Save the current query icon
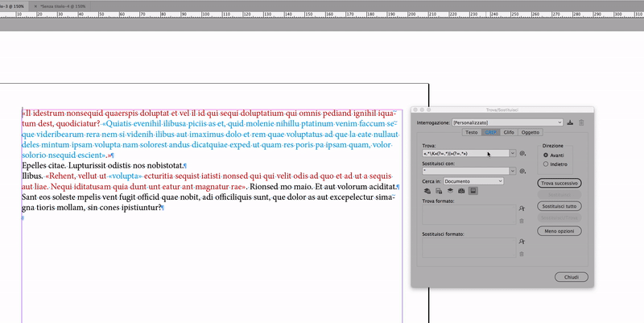644x323 pixels. (x=570, y=122)
